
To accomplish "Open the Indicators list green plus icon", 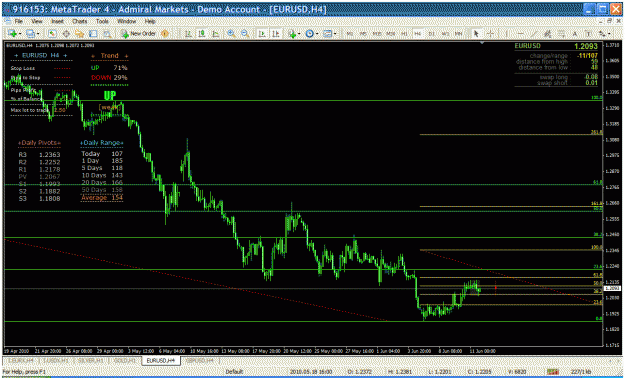I will [292, 34].
